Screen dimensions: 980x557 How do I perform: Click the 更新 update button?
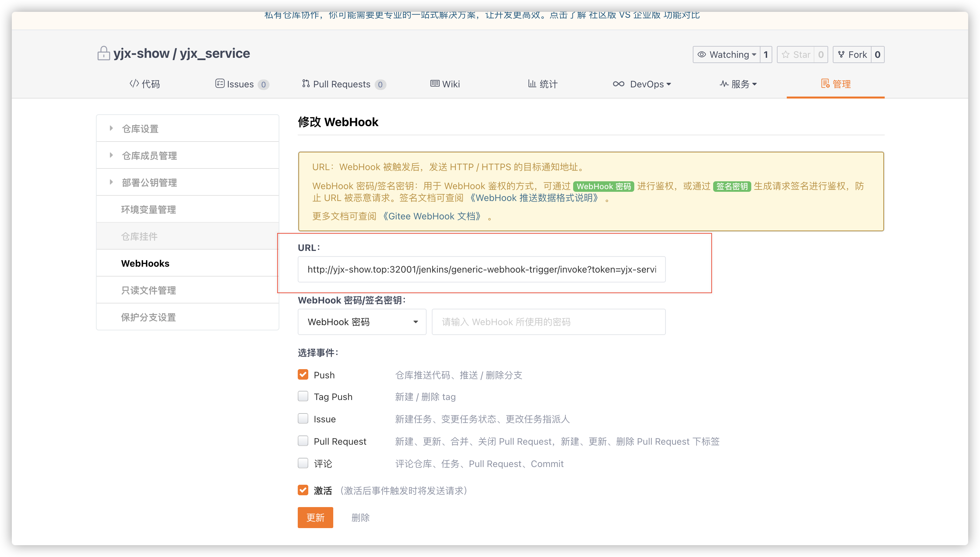point(315,517)
